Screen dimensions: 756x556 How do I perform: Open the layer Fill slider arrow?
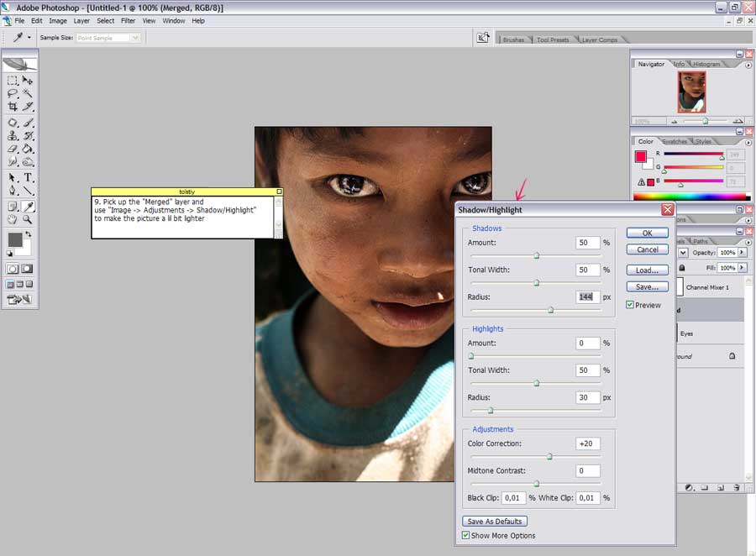click(743, 268)
